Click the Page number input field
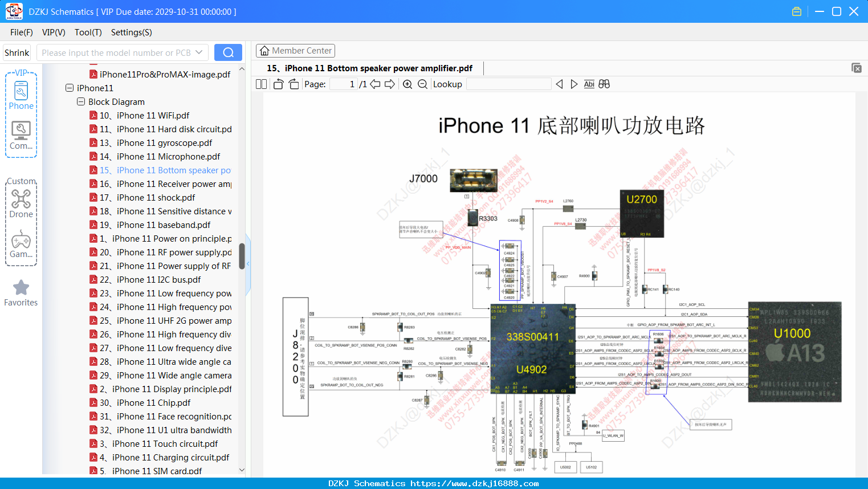This screenshot has width=868, height=489. (344, 84)
